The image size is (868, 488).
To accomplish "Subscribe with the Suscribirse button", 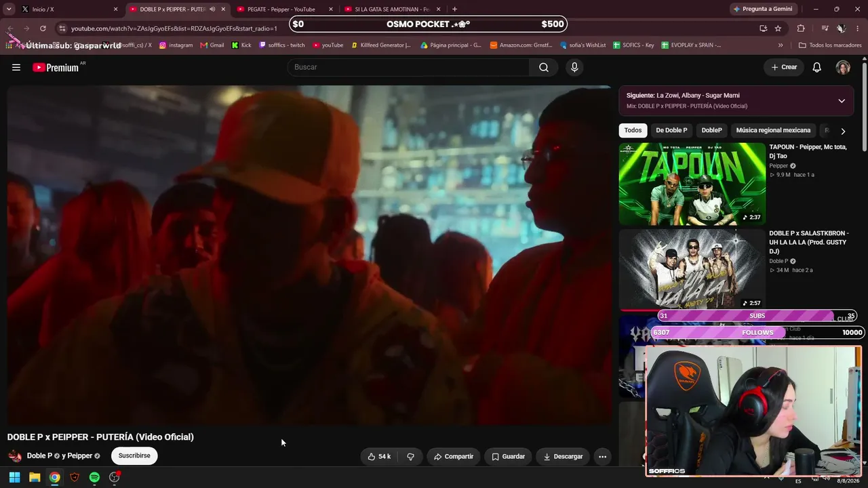I will pyautogui.click(x=134, y=456).
